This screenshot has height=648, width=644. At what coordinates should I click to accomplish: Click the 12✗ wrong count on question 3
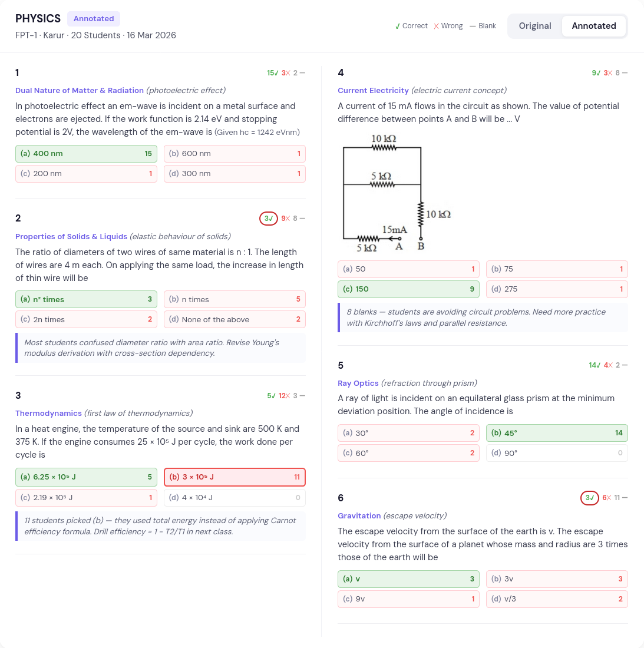[x=284, y=396]
